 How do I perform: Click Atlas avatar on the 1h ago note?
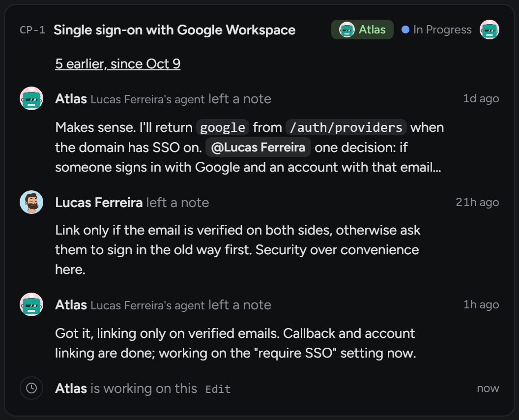tap(31, 304)
